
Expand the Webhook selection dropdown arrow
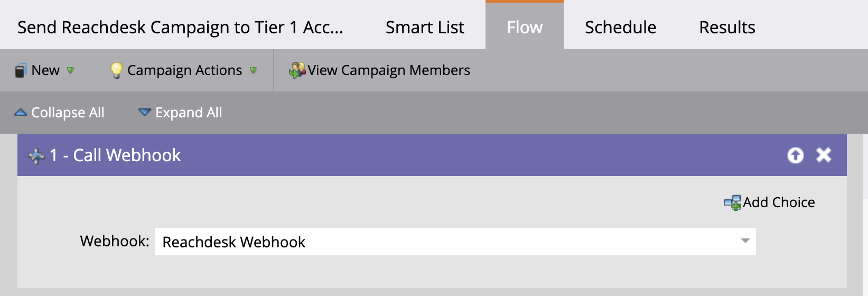coord(745,241)
